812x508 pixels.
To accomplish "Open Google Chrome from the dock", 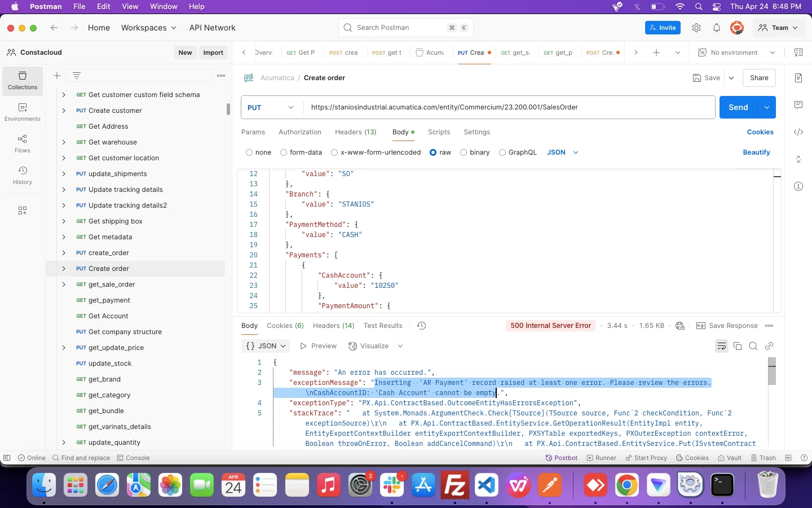I will pos(626,485).
